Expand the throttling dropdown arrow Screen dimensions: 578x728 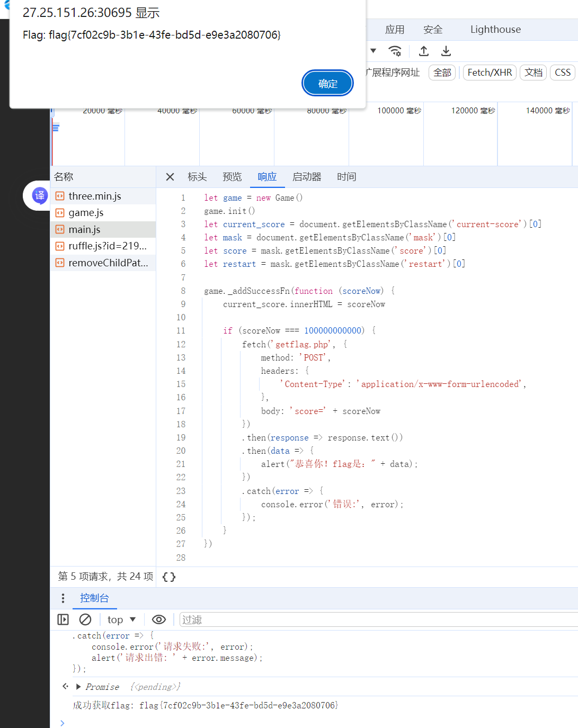point(374,51)
